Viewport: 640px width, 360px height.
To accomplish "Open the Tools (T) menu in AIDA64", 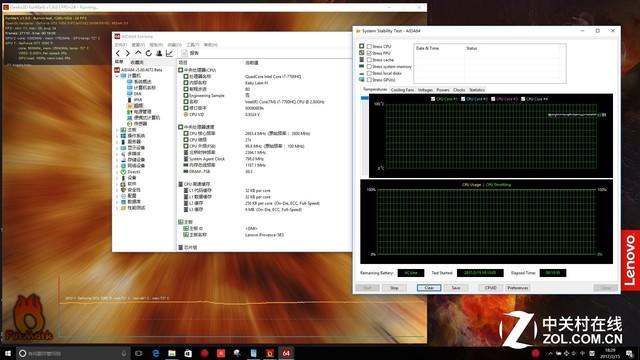I will click(192, 45).
